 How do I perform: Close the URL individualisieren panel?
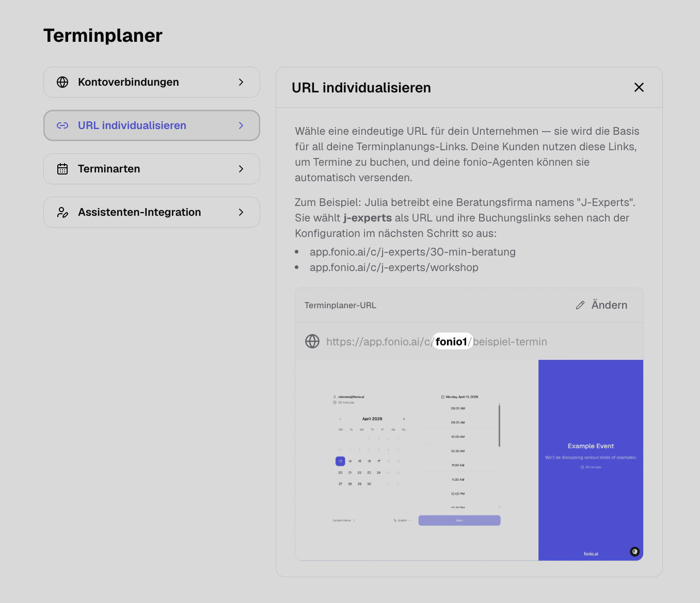tap(639, 87)
